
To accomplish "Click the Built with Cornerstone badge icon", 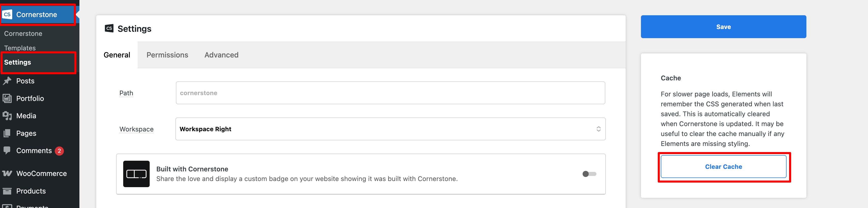I will coord(136,174).
